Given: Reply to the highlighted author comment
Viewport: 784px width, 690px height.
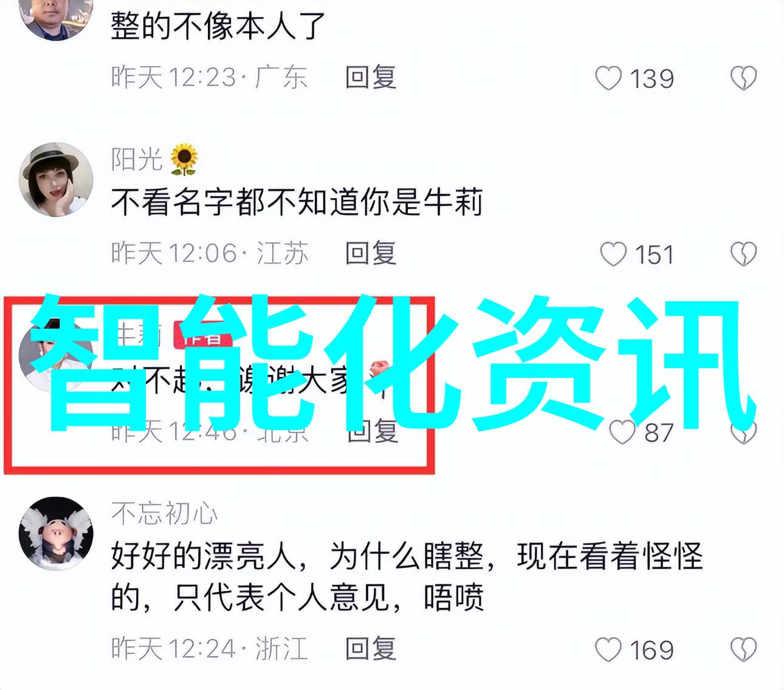Looking at the screenshot, I should 373,431.
